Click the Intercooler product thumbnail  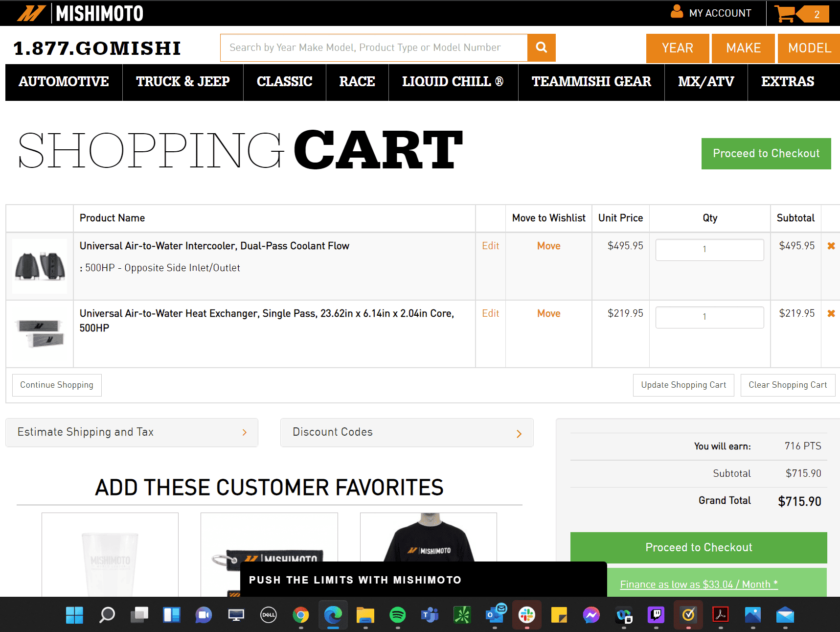[40, 266]
